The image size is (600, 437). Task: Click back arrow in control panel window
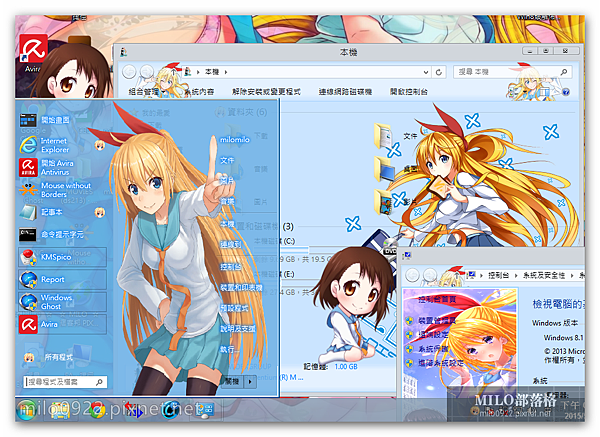[x=412, y=275]
